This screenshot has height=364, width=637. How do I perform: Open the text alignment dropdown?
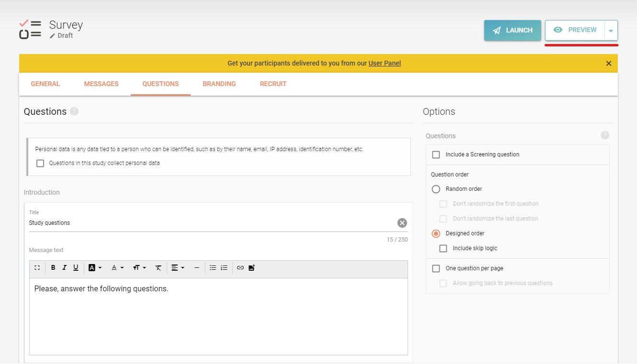(x=178, y=268)
